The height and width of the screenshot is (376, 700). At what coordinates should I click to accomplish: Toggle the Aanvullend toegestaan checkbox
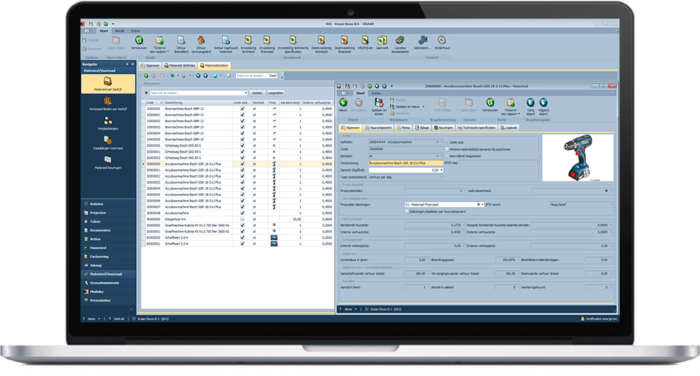click(447, 156)
